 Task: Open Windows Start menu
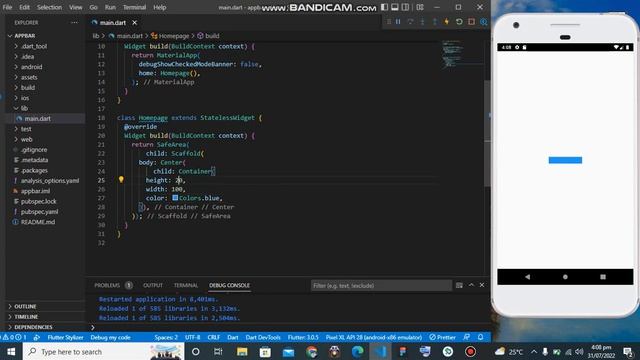click(x=11, y=351)
